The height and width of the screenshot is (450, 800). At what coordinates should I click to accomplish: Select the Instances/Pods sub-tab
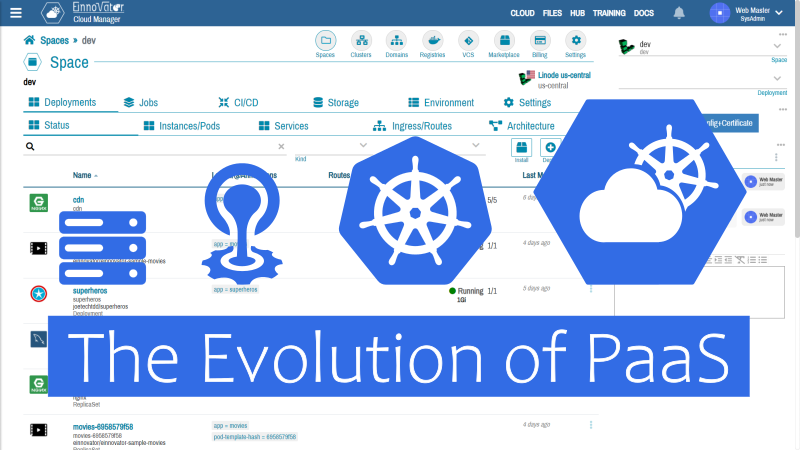click(182, 126)
